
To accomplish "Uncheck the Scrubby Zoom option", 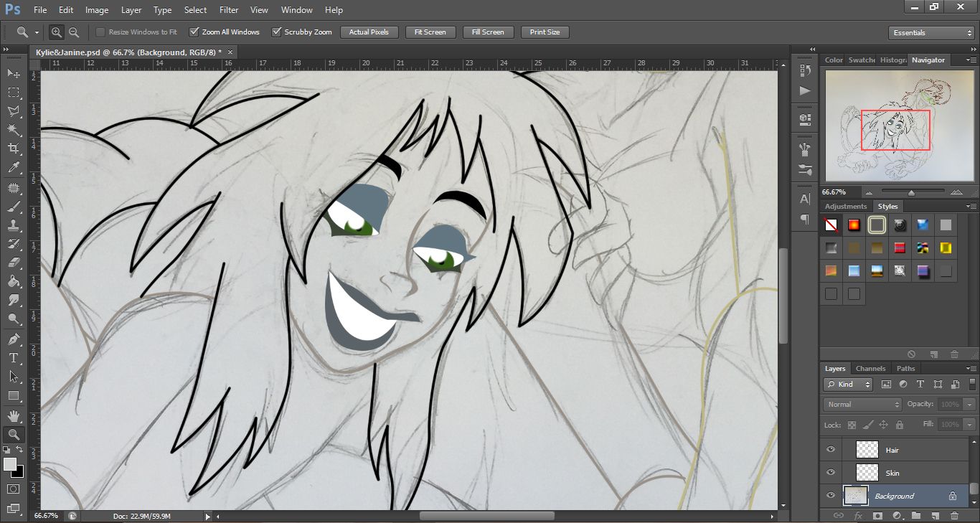I will tap(276, 32).
